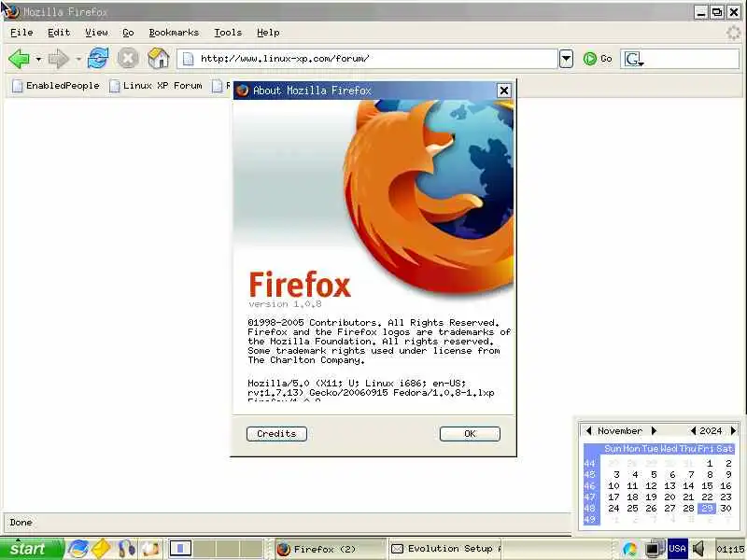Click the search box input field
This screenshot has height=560, width=747.
coord(693,59)
